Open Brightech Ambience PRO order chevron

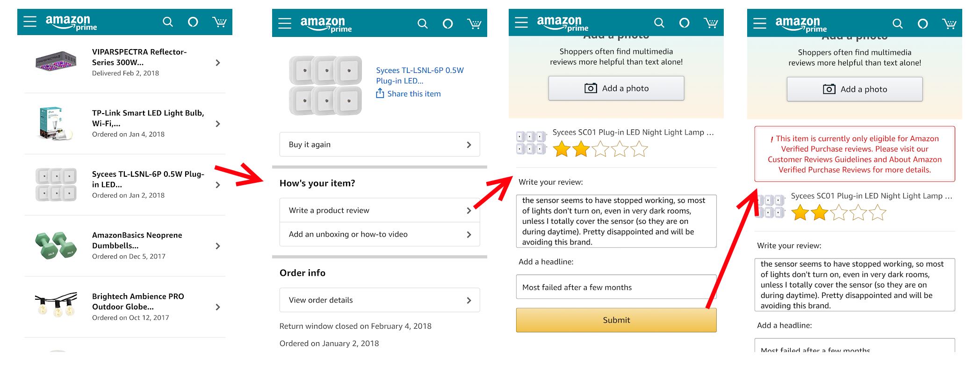tap(217, 307)
